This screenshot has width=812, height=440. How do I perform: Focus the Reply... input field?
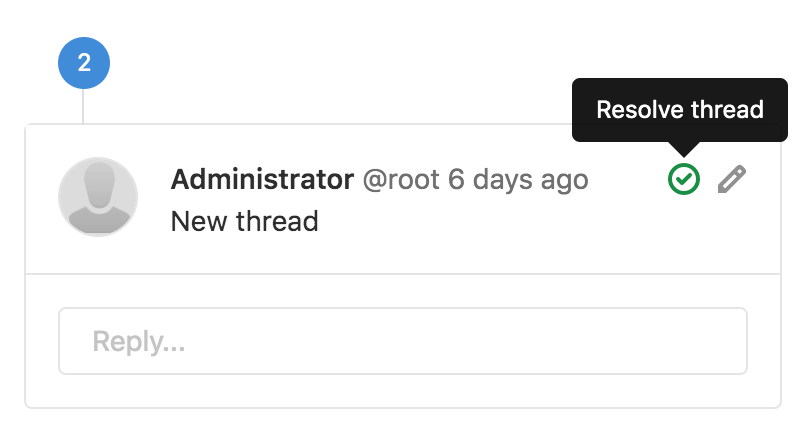pyautogui.click(x=402, y=341)
